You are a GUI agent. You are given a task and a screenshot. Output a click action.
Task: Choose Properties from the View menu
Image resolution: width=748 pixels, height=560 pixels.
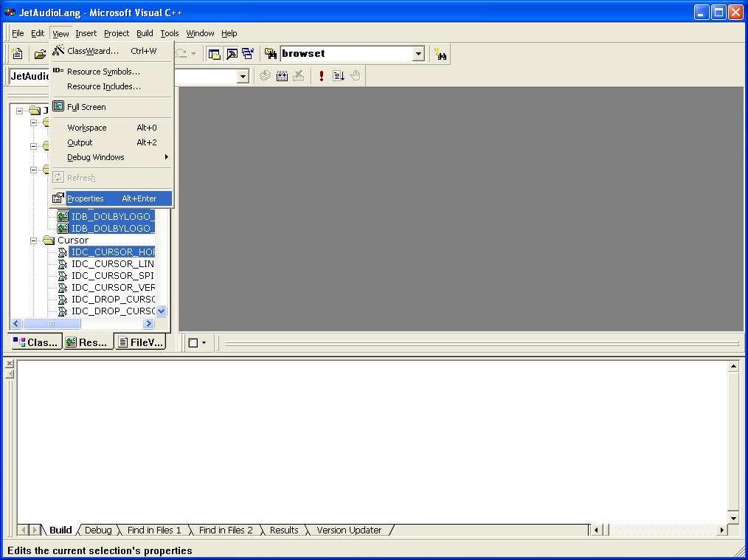point(111,198)
